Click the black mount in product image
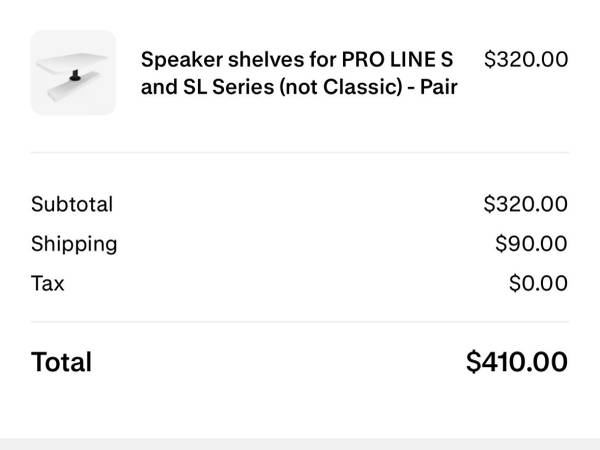Screen dimensions: 600x450 (76, 74)
